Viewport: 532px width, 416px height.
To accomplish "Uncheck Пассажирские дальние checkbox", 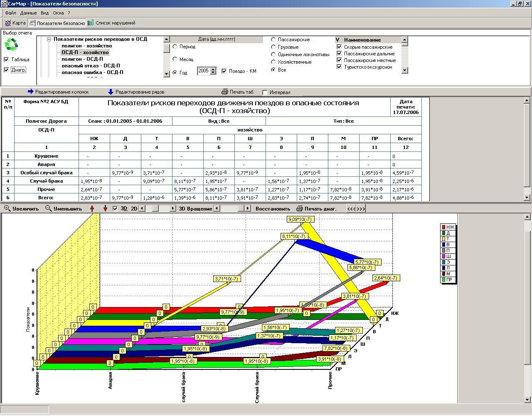I will [x=339, y=54].
